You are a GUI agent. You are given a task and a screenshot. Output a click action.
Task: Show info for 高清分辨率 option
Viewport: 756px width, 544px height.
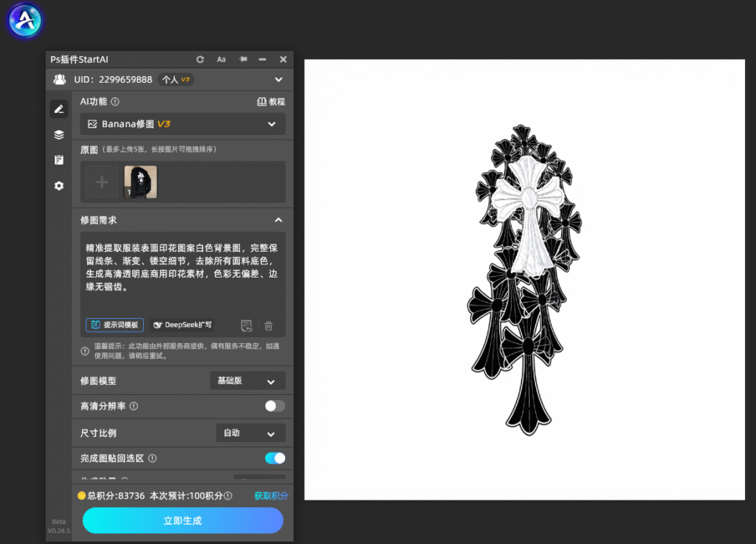134,406
